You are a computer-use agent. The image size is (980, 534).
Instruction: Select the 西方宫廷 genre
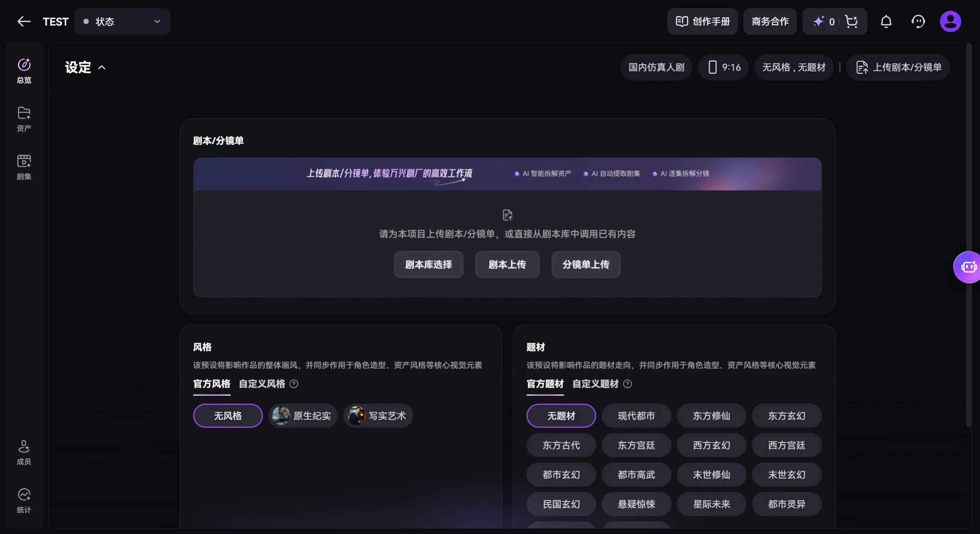click(x=787, y=445)
